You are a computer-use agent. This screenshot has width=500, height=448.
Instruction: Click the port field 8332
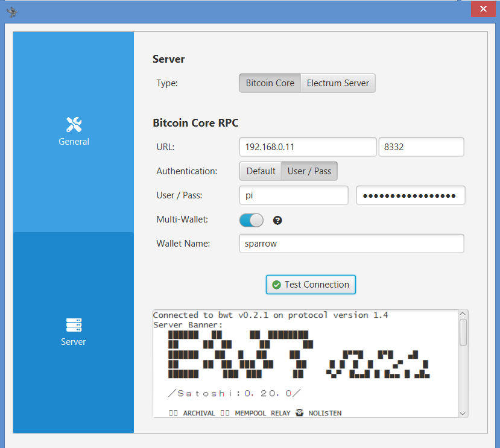tap(421, 147)
